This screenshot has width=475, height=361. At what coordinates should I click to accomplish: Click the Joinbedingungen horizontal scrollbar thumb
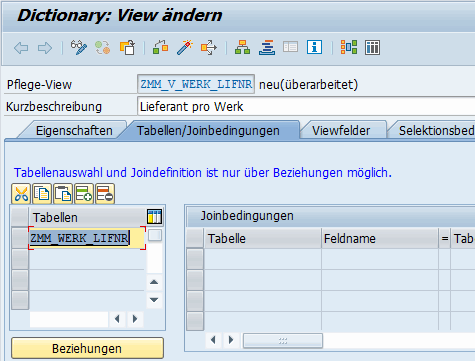[x=283, y=340]
